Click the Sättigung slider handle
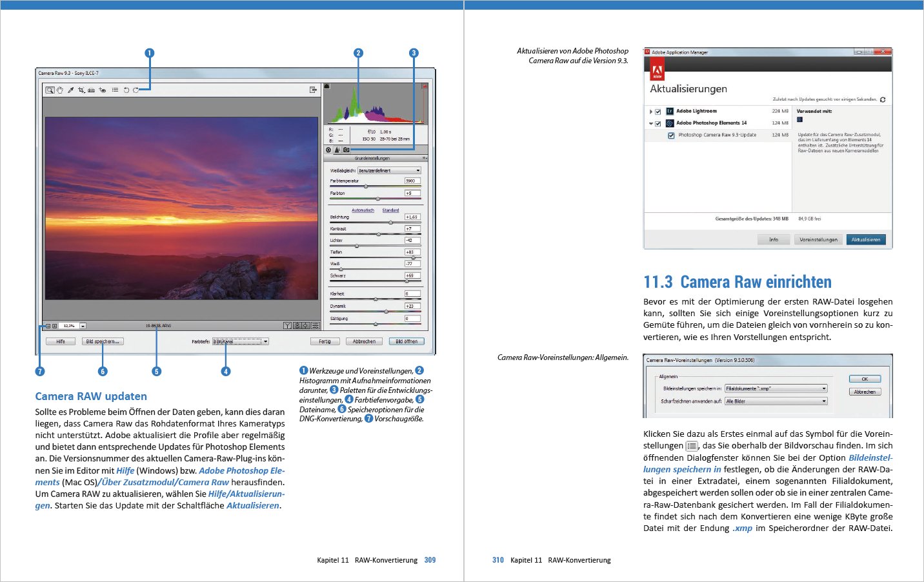This screenshot has height=582, width=924. click(x=376, y=324)
